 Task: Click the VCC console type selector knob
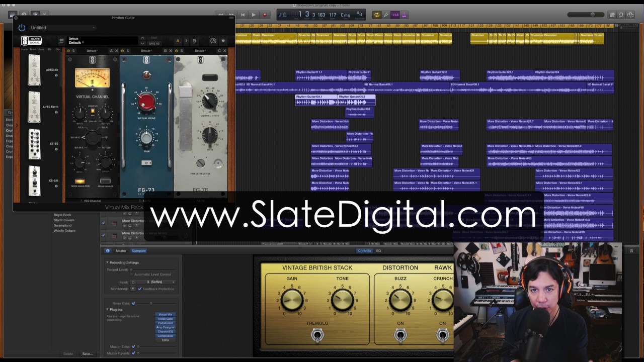point(93,138)
